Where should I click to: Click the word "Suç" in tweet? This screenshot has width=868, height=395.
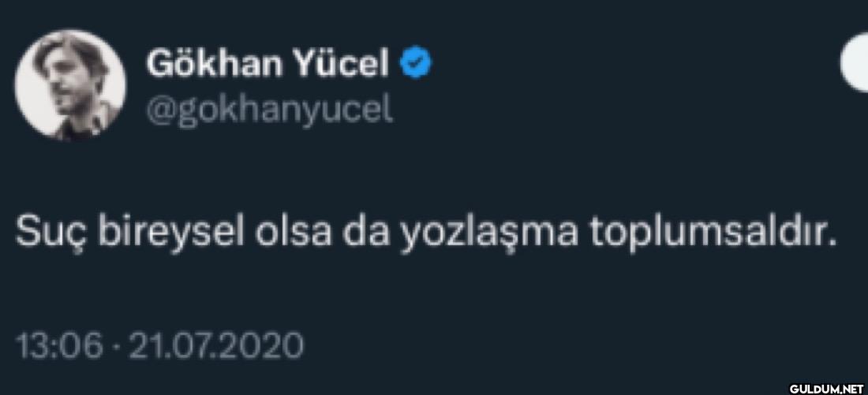pyautogui.click(x=51, y=233)
